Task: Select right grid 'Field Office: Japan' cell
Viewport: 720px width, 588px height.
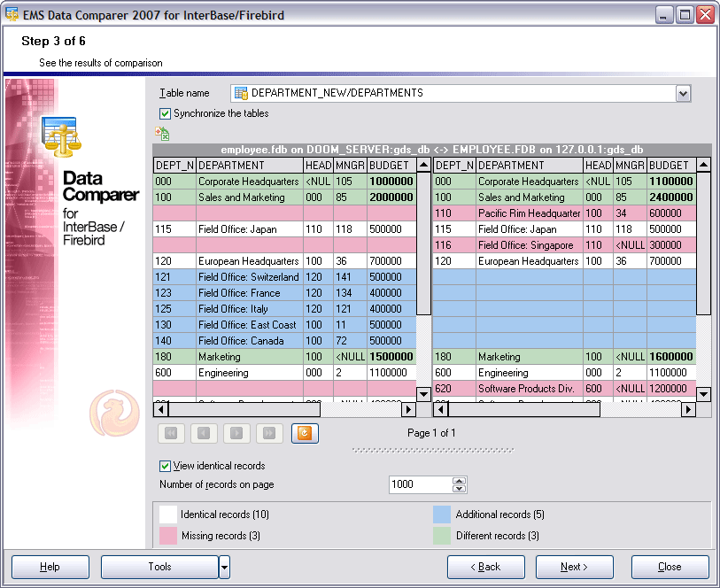Action: coord(530,229)
